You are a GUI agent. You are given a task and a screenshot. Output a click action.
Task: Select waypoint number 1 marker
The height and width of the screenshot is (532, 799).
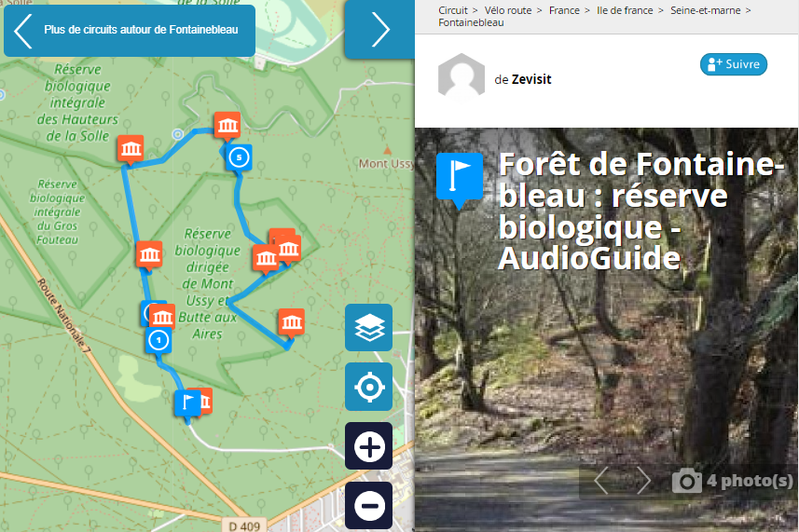[158, 340]
